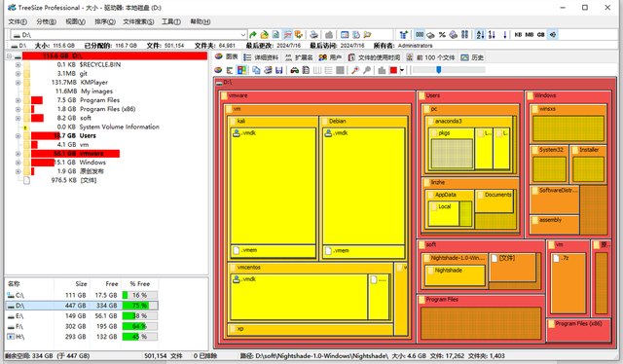Screen dimensions: 623x364
Task: Click the zoom in magnifier icon
Action: (355, 70)
